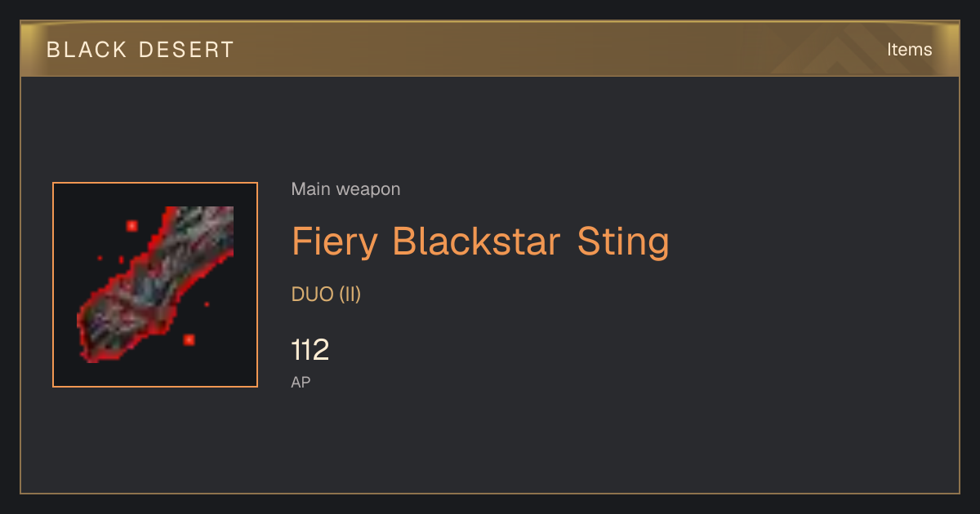This screenshot has height=514, width=980.
Task: Click the red spark above the weapon blade
Action: (x=131, y=225)
